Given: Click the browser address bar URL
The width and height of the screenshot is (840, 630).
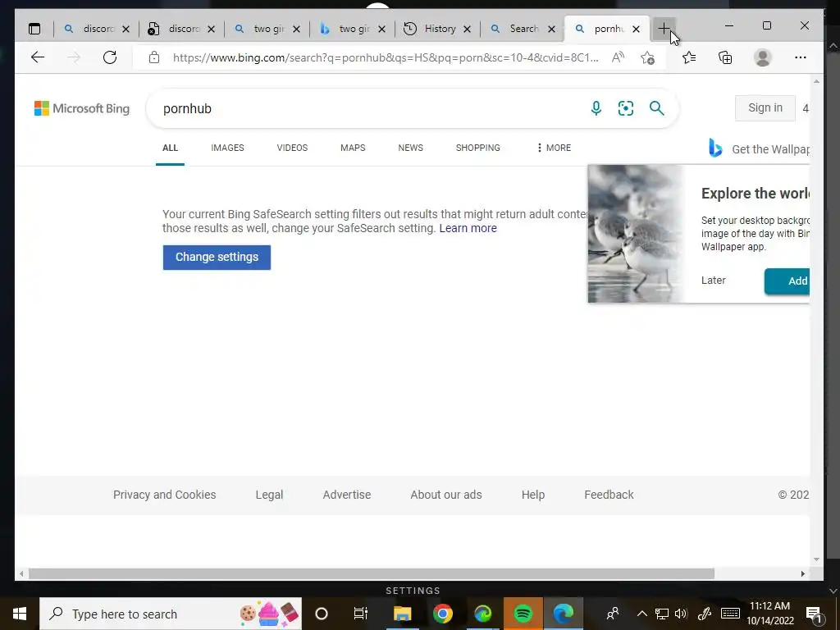Looking at the screenshot, I should (x=386, y=57).
